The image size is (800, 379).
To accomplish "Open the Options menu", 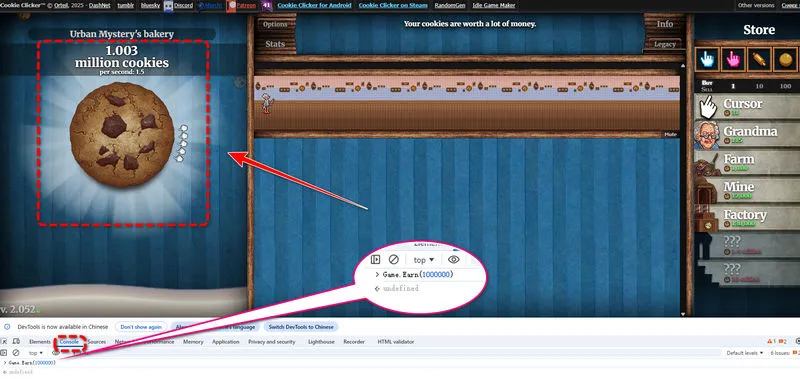I will (275, 24).
